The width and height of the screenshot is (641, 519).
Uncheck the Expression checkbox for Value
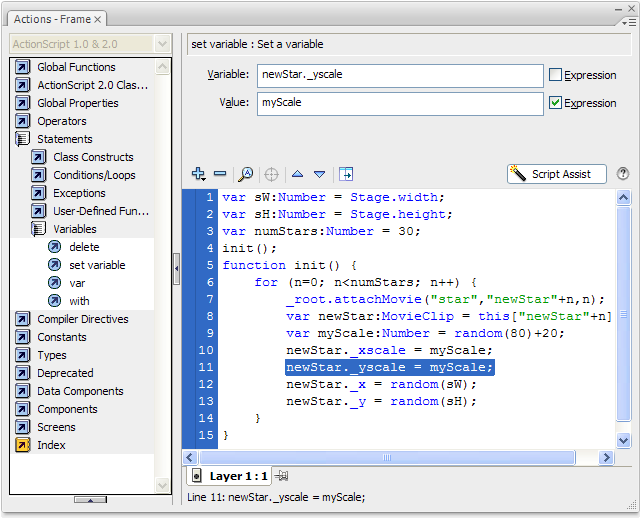pos(555,103)
